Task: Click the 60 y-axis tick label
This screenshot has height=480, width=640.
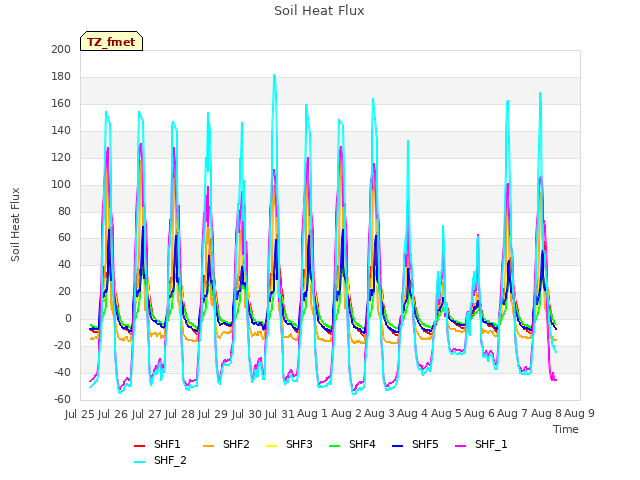Action: click(x=64, y=238)
